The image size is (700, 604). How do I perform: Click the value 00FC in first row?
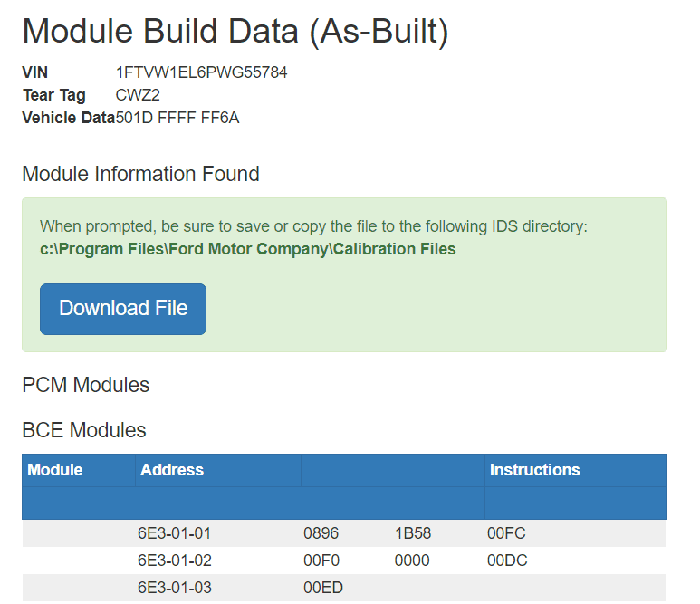(x=505, y=533)
